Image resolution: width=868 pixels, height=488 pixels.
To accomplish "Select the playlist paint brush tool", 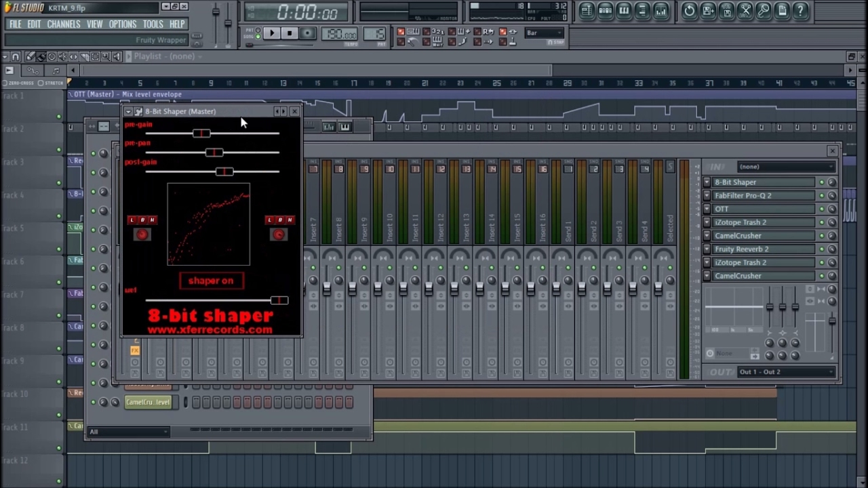I will 41,56.
